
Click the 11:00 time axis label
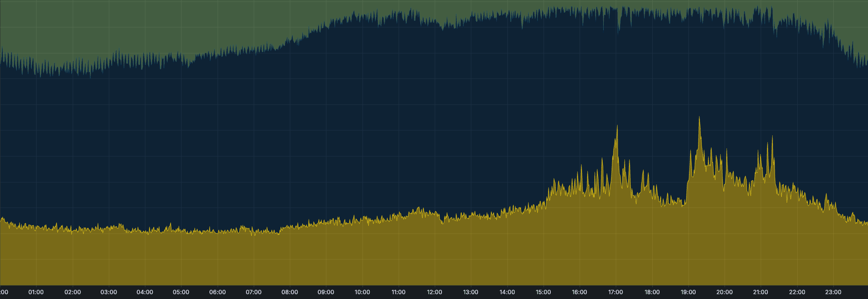[x=399, y=292]
